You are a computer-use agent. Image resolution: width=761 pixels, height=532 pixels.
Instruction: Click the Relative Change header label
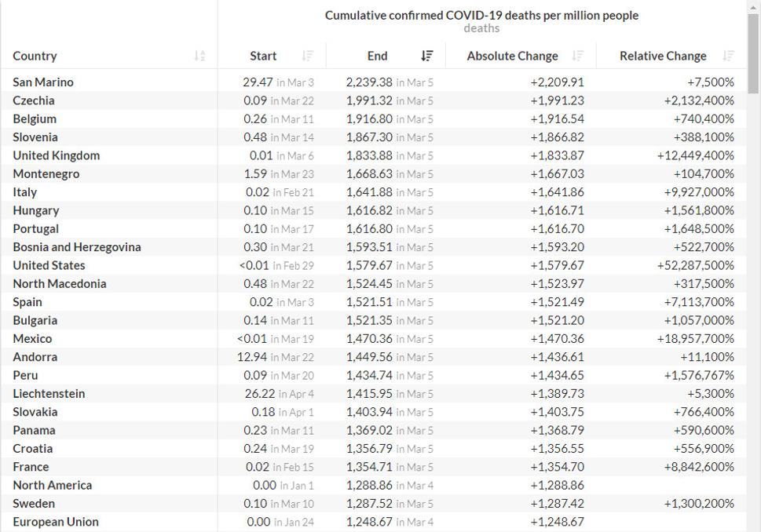(663, 56)
